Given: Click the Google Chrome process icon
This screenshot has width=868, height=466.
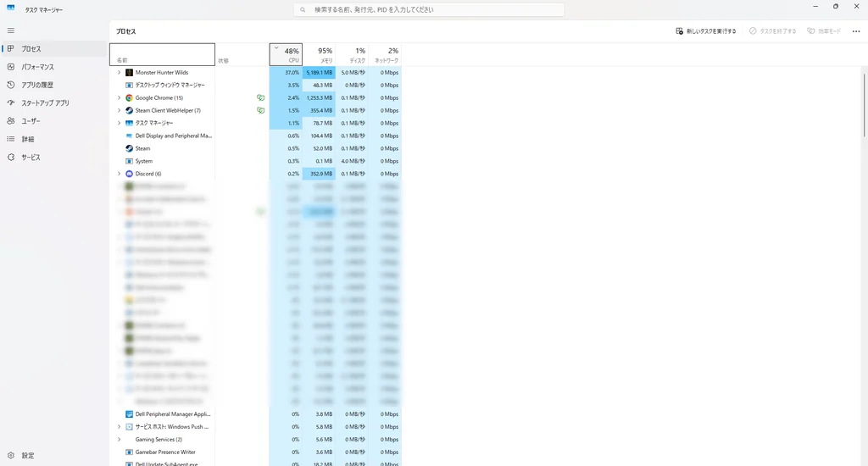Looking at the screenshot, I should [129, 98].
